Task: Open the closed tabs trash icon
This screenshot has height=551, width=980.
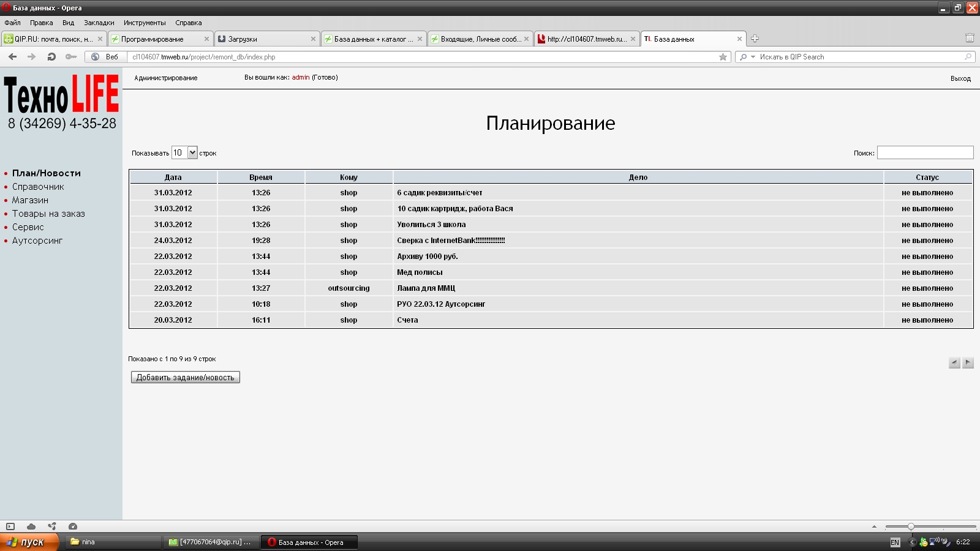Action: pos(970,38)
